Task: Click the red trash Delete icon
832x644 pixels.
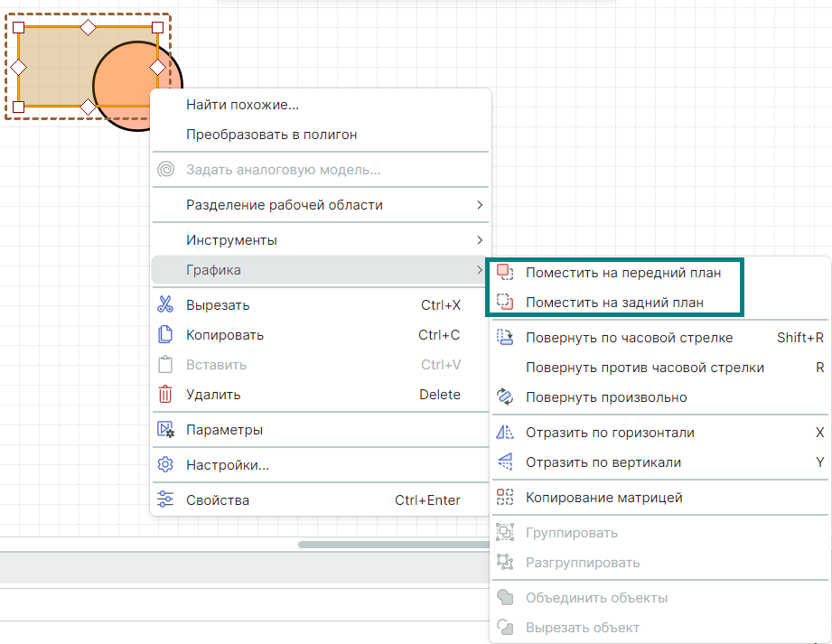Action: tap(165, 395)
